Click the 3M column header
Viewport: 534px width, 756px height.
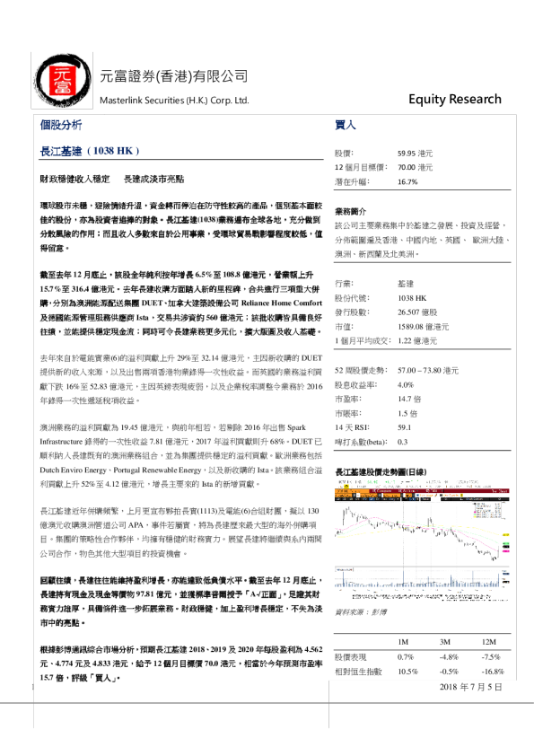[x=445, y=642]
